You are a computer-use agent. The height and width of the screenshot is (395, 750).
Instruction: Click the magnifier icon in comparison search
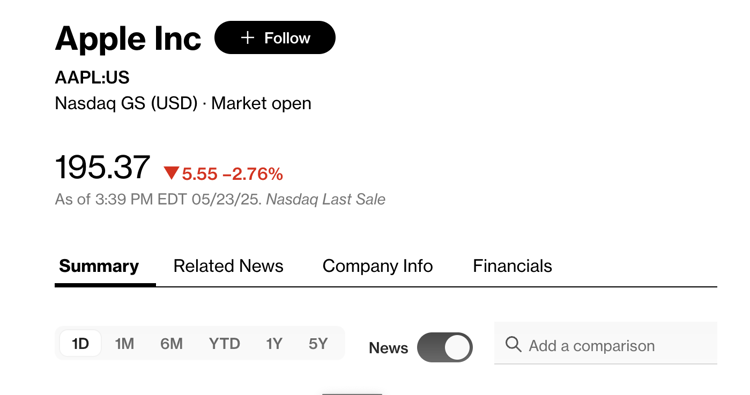click(x=513, y=344)
